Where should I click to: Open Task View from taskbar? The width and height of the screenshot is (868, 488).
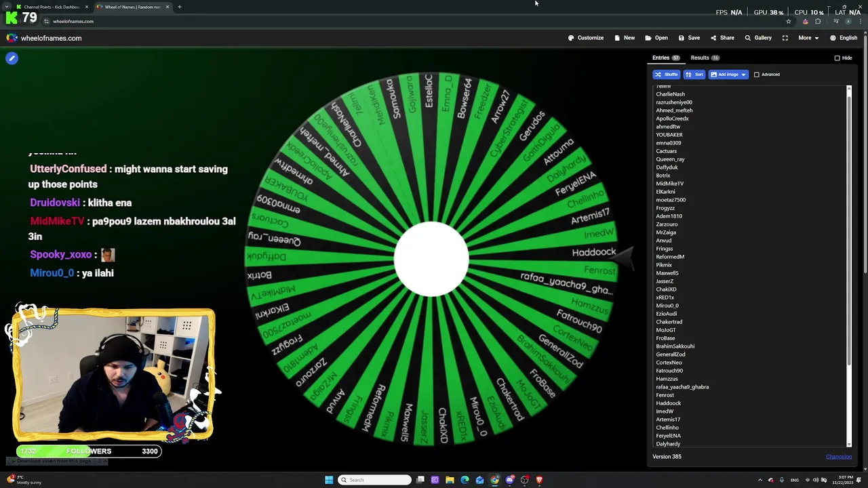coord(420,480)
